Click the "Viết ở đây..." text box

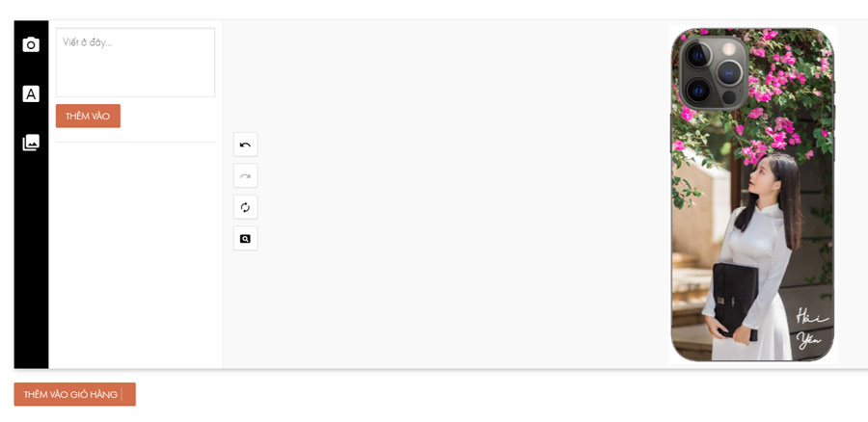coord(135,63)
